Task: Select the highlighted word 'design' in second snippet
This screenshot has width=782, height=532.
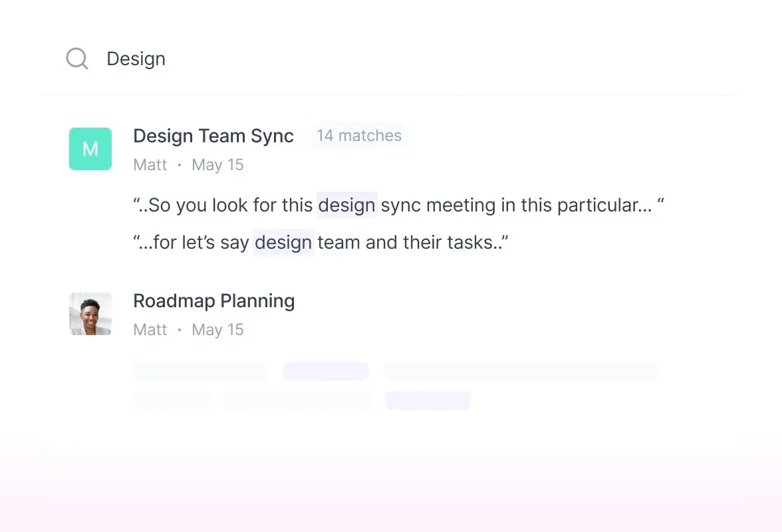Action: point(283,242)
